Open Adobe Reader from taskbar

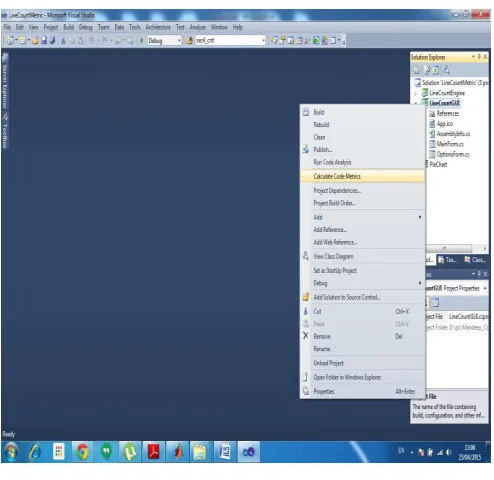tap(154, 452)
